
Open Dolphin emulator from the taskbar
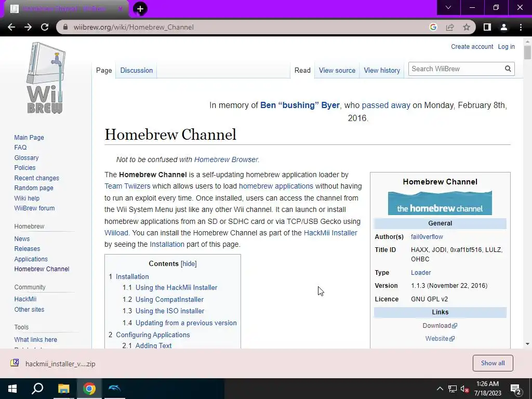(x=115, y=389)
